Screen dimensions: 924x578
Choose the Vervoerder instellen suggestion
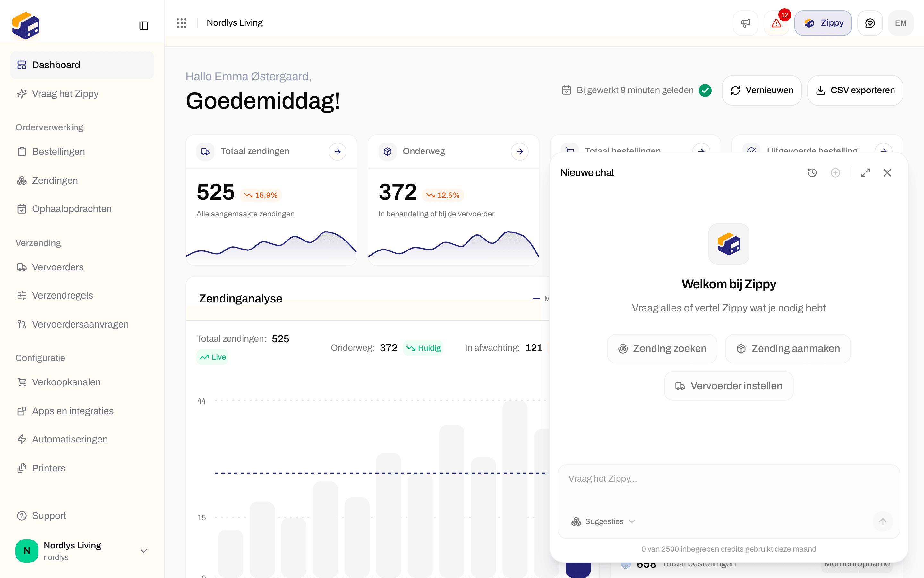729,386
